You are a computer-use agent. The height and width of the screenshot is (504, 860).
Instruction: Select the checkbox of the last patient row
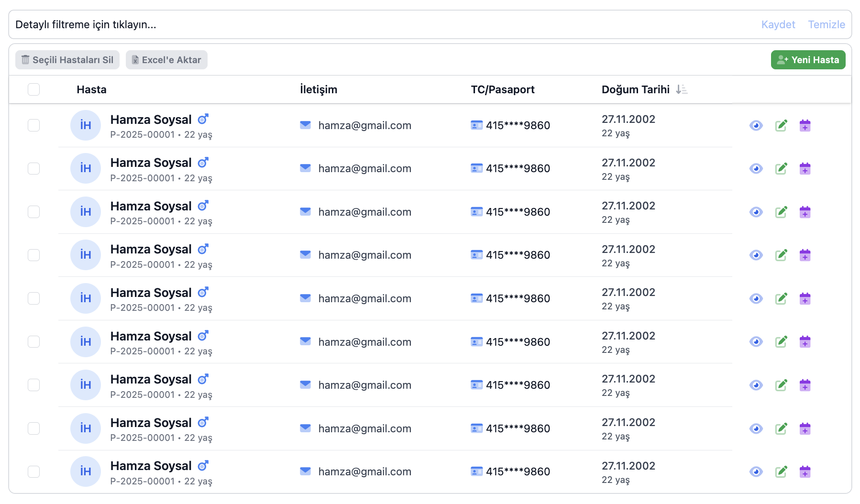click(x=34, y=471)
